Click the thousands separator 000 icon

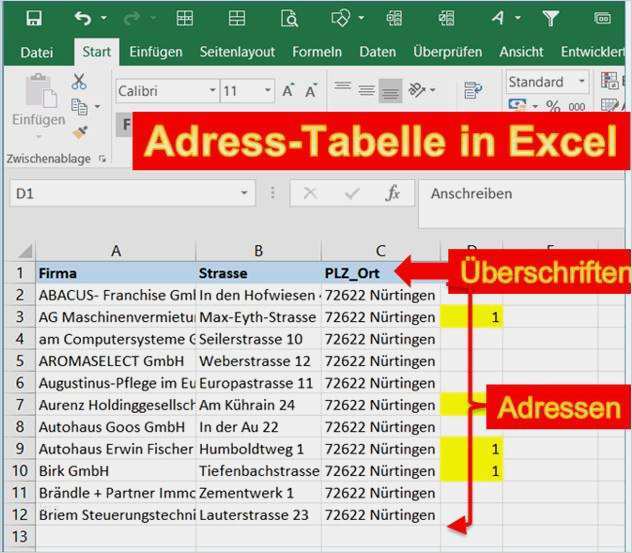click(x=577, y=107)
